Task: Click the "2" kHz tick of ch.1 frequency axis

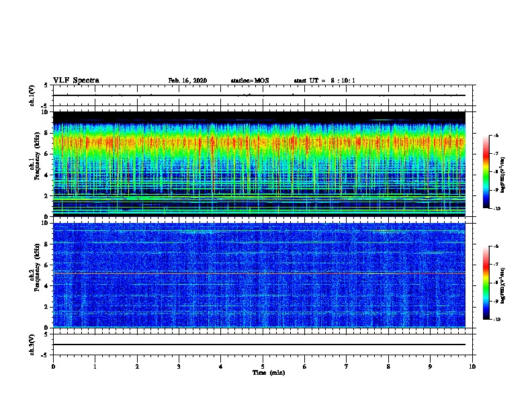Action: (x=48, y=195)
